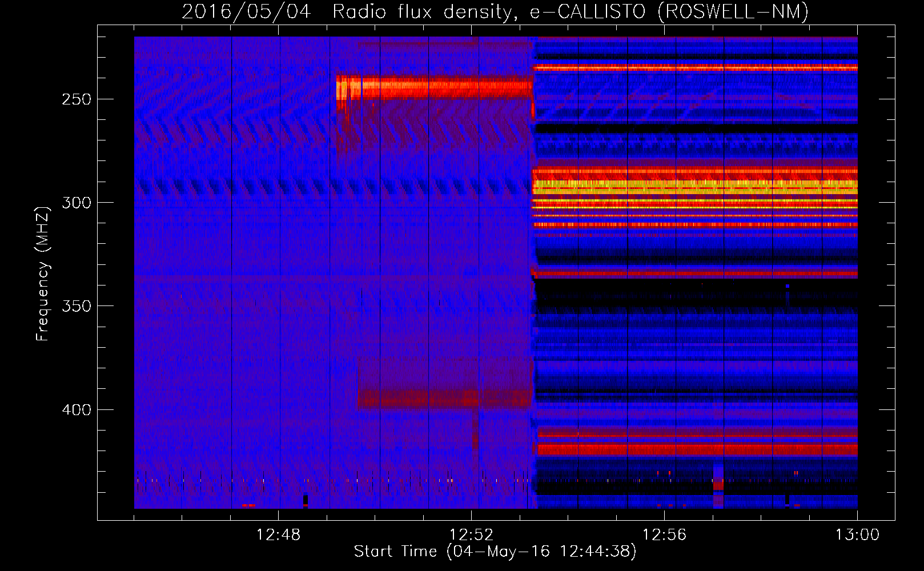Click the 400 frequency tick label

click(x=77, y=410)
